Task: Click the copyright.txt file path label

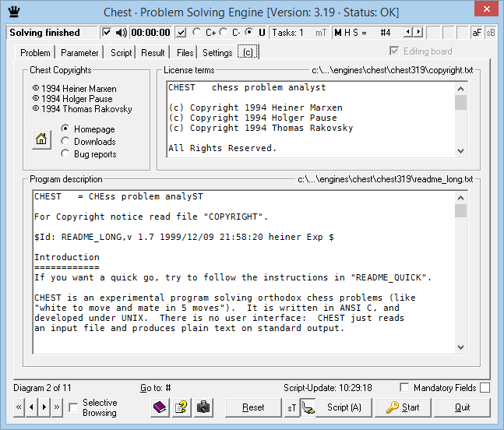Action: coord(392,70)
